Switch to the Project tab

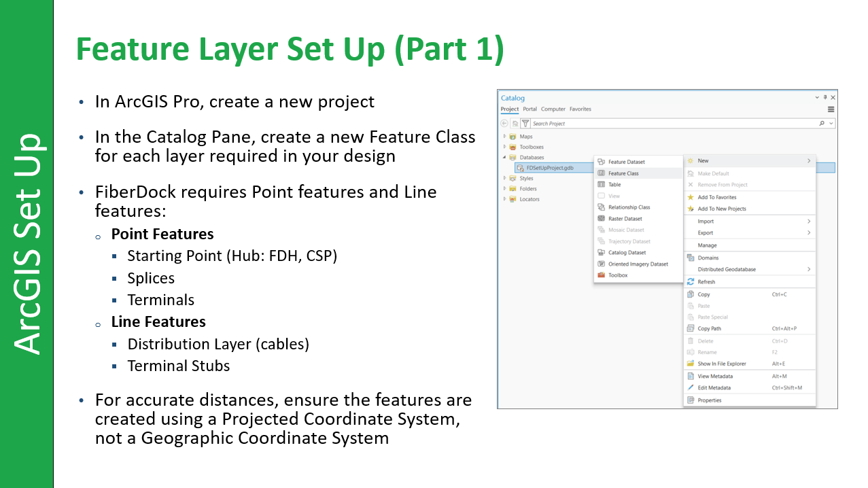[x=510, y=109]
